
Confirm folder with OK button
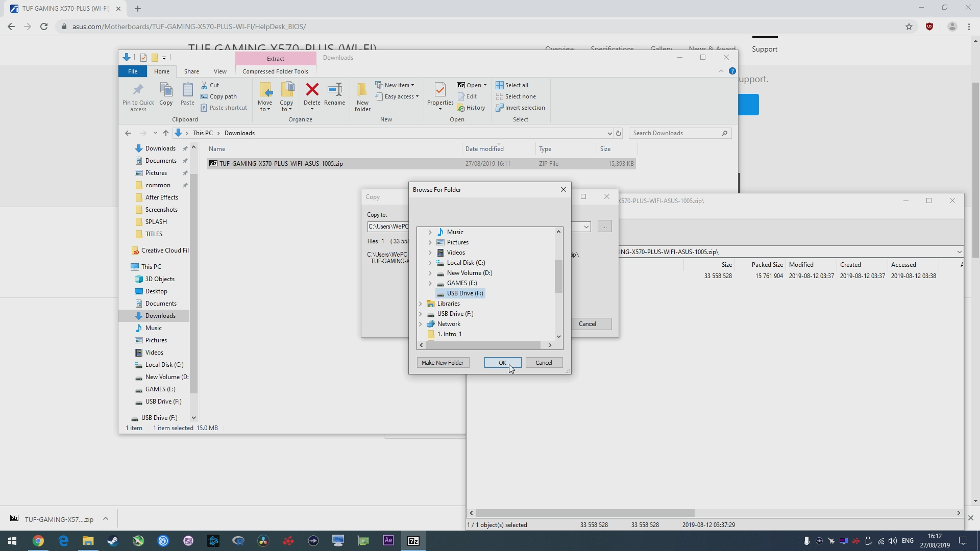point(502,363)
